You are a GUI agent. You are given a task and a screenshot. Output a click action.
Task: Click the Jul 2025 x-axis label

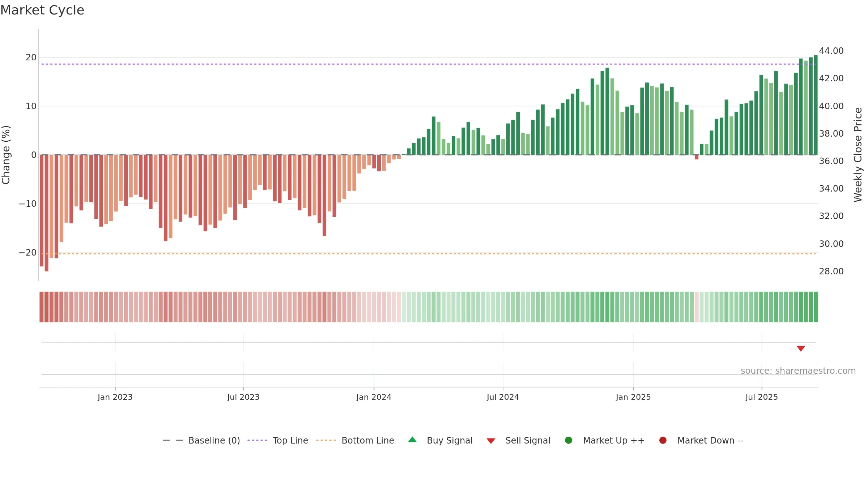pos(762,397)
